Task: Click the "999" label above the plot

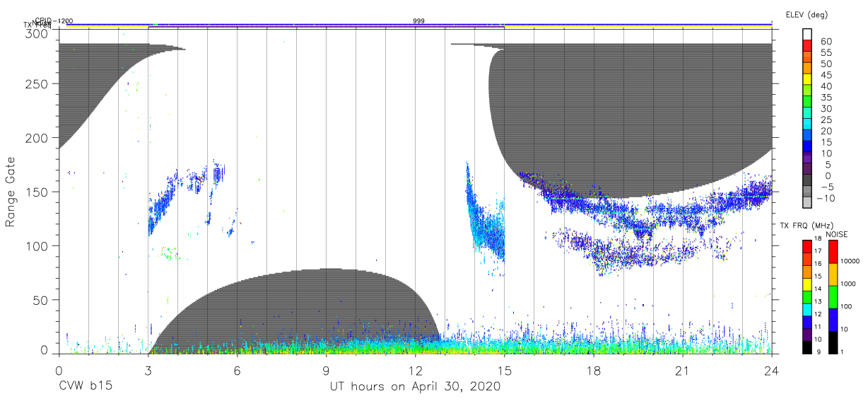Action: coord(420,21)
